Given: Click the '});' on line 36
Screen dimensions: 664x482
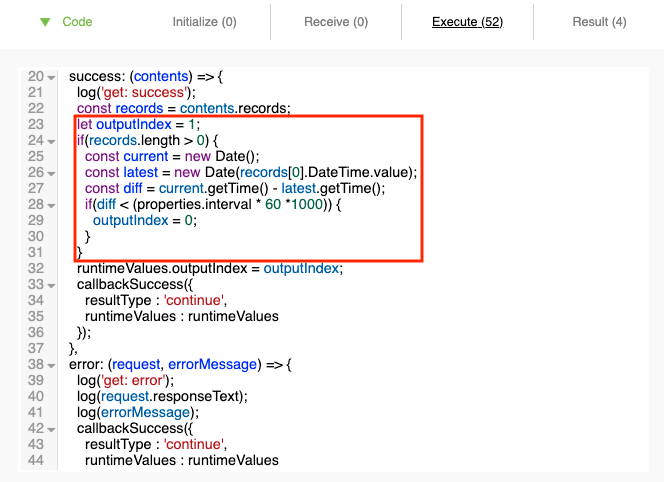Looking at the screenshot, I should tap(83, 332).
